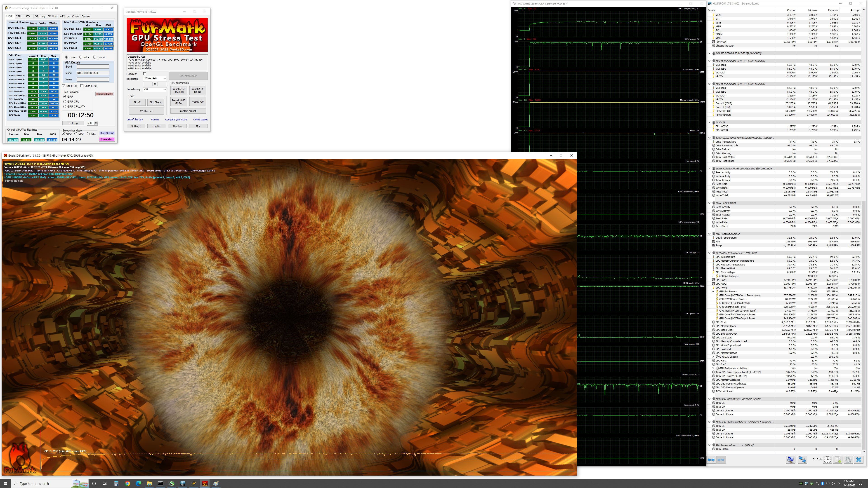Switch to HWiNFO taskbar icon

(183, 483)
